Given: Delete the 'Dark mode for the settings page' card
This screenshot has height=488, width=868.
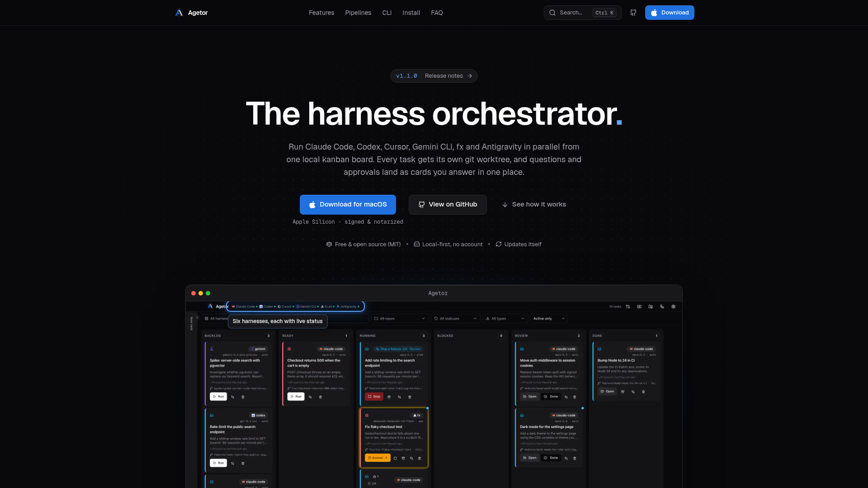Looking at the screenshot, I should pos(575,458).
